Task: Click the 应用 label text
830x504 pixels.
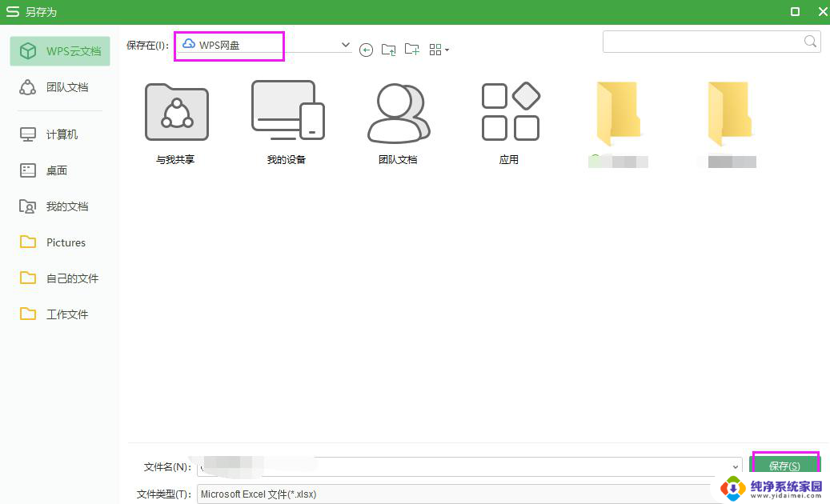Action: (509, 160)
